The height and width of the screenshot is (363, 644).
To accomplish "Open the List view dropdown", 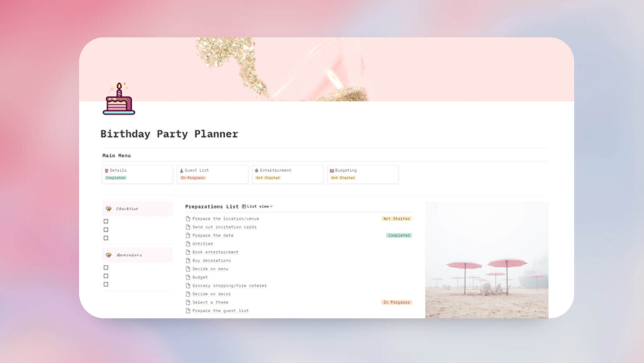I will [258, 206].
